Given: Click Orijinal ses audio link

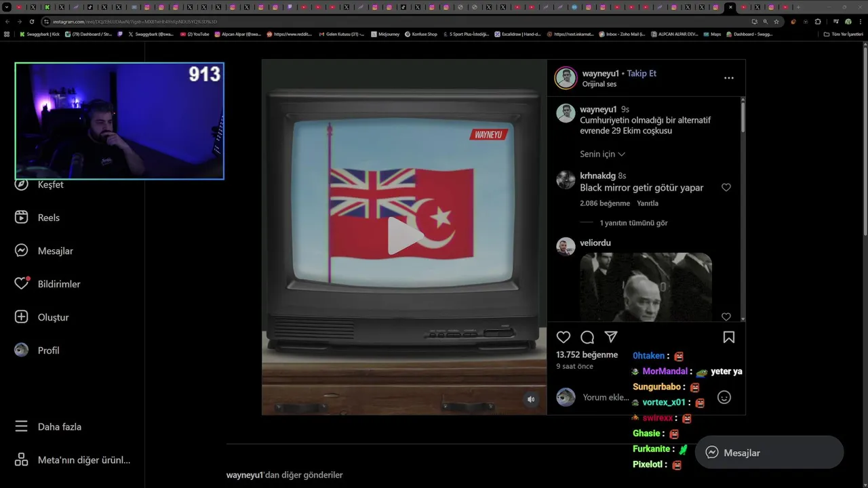Looking at the screenshot, I should click(x=599, y=84).
